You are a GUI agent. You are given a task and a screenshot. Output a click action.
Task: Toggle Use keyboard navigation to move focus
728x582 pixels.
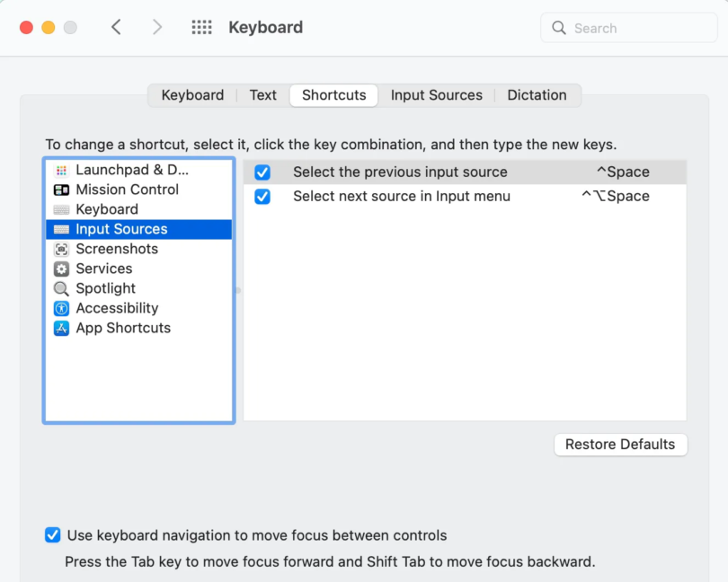52,534
